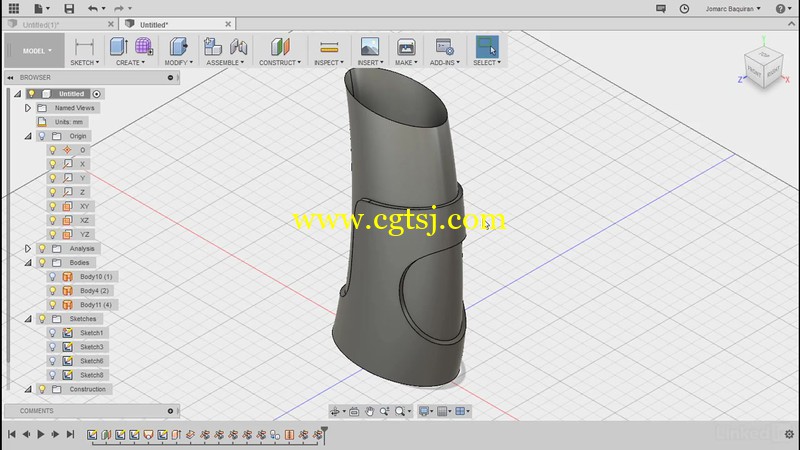Viewport: 800px width, 450px height.
Task: Open the notifications chat icon
Action: pyautogui.click(x=661, y=8)
